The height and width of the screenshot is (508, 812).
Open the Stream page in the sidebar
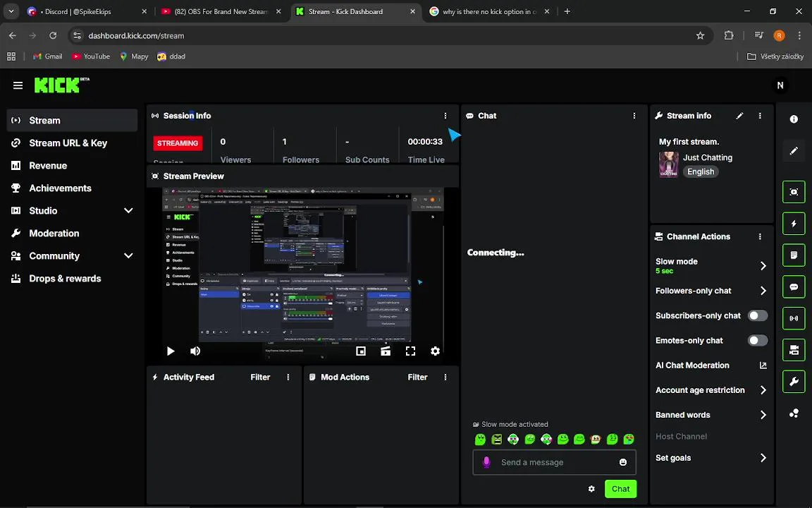point(72,120)
